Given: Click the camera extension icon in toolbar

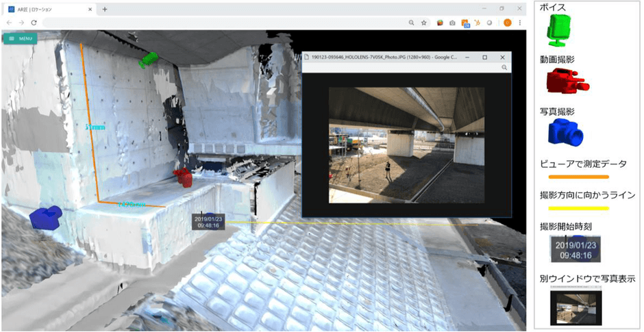Looking at the screenshot, I should point(452,23).
